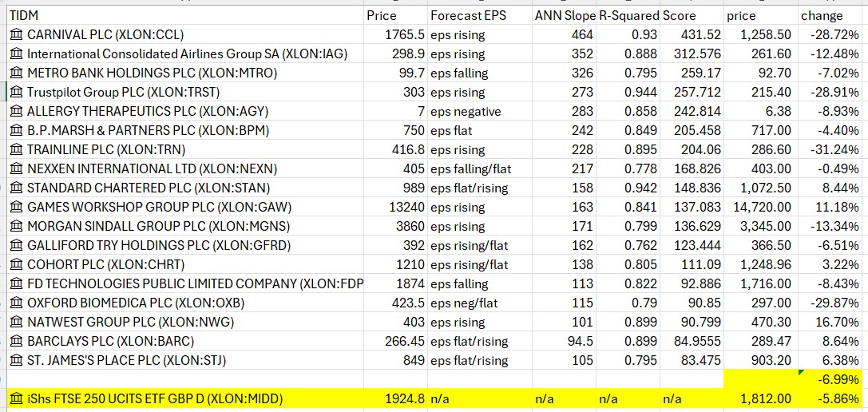Select the lowercase price header cell

[761, 15]
